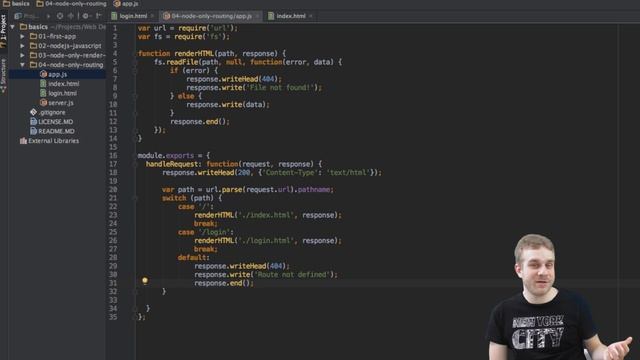Click the app.js file icon in tree

click(x=43, y=74)
